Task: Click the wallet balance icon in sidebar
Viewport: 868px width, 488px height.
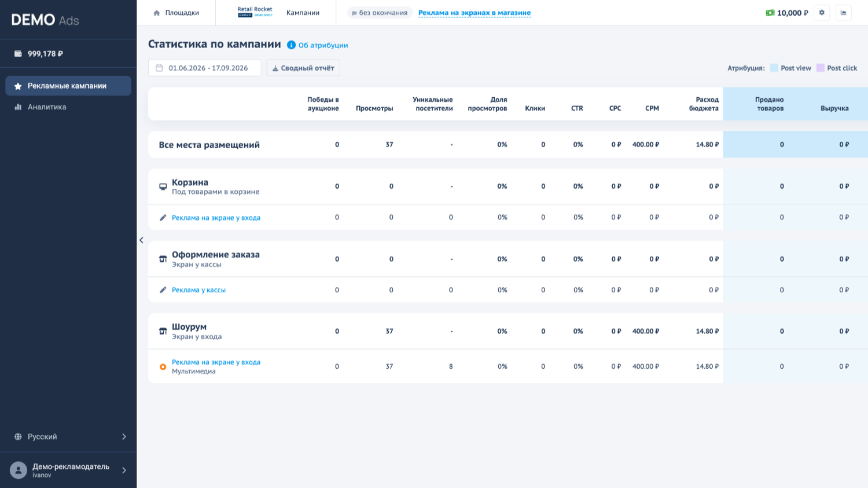Action: pyautogui.click(x=18, y=54)
